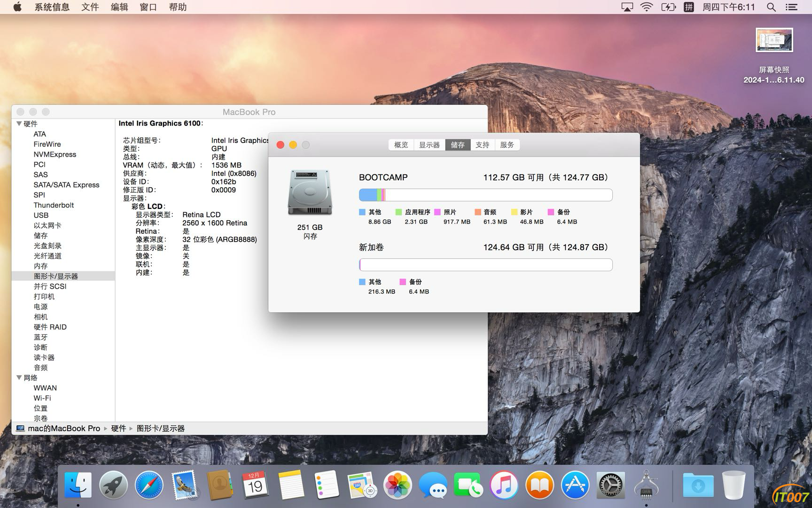The width and height of the screenshot is (812, 508).
Task: Open the 窗口 menu
Action: (148, 7)
